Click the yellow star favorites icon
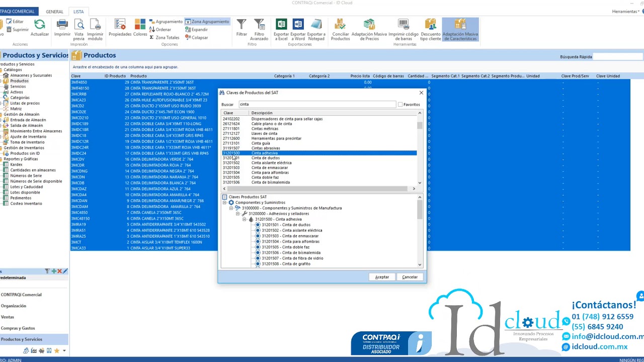Viewport: 644px width, 362px height. pyautogui.click(x=56, y=350)
